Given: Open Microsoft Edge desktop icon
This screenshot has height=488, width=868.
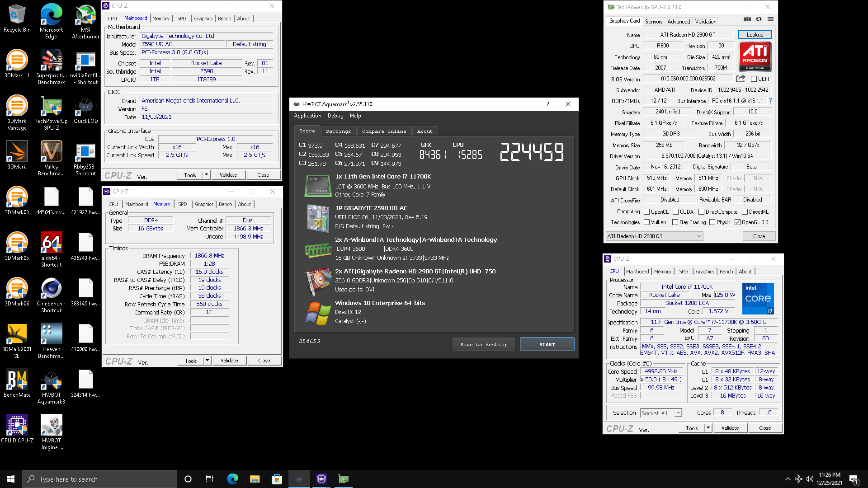Looking at the screenshot, I should pyautogui.click(x=51, y=22).
